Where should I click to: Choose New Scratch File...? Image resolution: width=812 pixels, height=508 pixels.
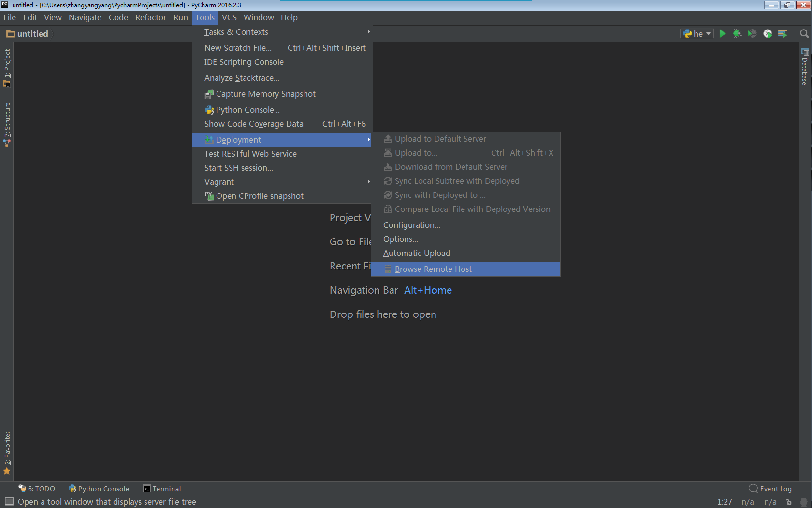point(282,48)
